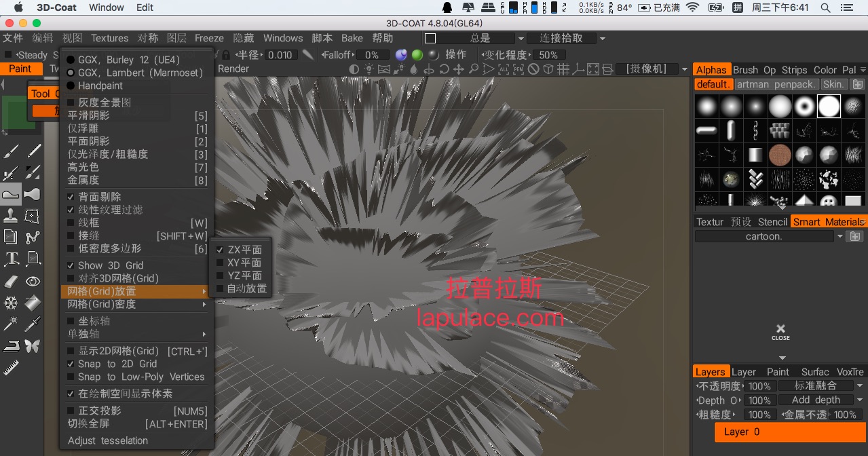868x456 pixels.
Task: Select the eye-shaped hide tool
Action: (33, 281)
